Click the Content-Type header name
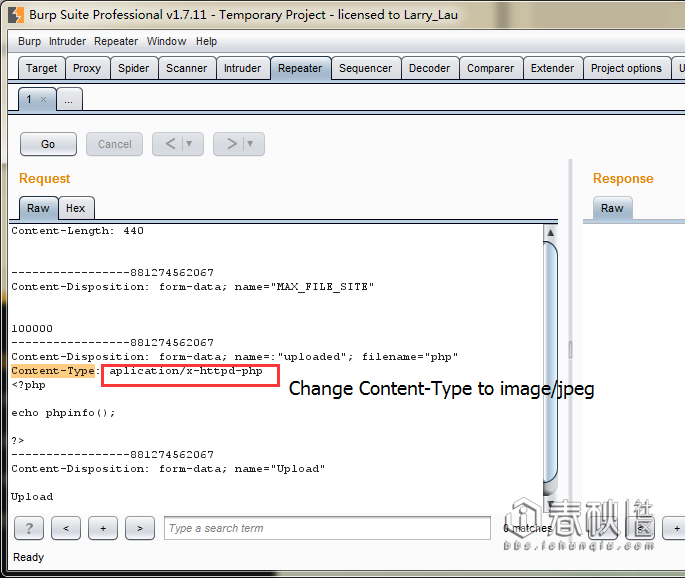 pos(53,370)
